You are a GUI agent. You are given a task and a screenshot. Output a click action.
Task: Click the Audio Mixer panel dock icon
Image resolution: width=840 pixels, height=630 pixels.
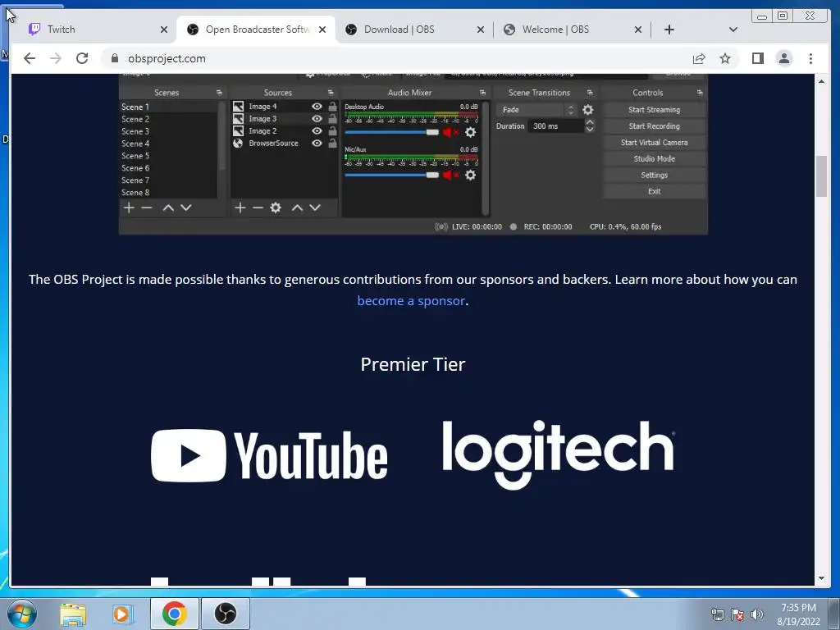point(482,93)
